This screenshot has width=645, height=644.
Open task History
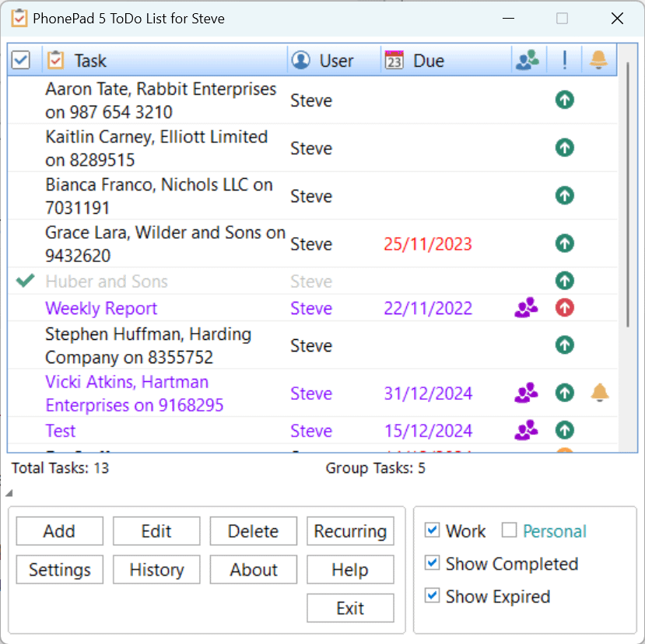point(156,569)
